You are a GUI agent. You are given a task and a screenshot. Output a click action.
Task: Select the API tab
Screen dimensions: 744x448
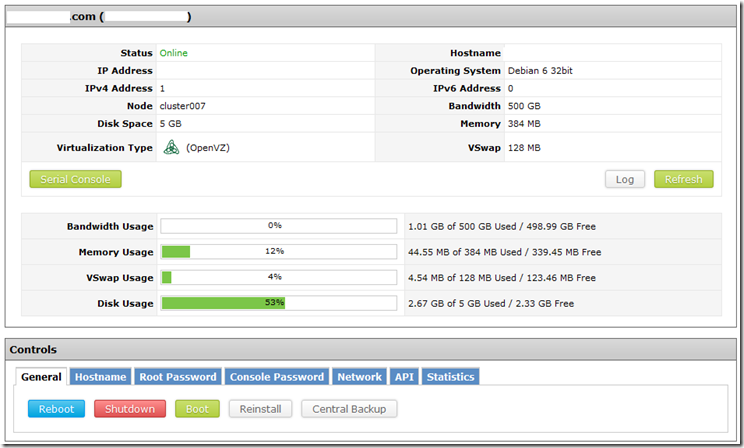click(404, 377)
